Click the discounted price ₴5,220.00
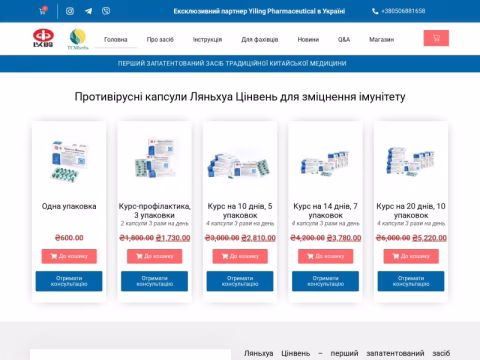This screenshot has width=480, height=360. (429, 238)
